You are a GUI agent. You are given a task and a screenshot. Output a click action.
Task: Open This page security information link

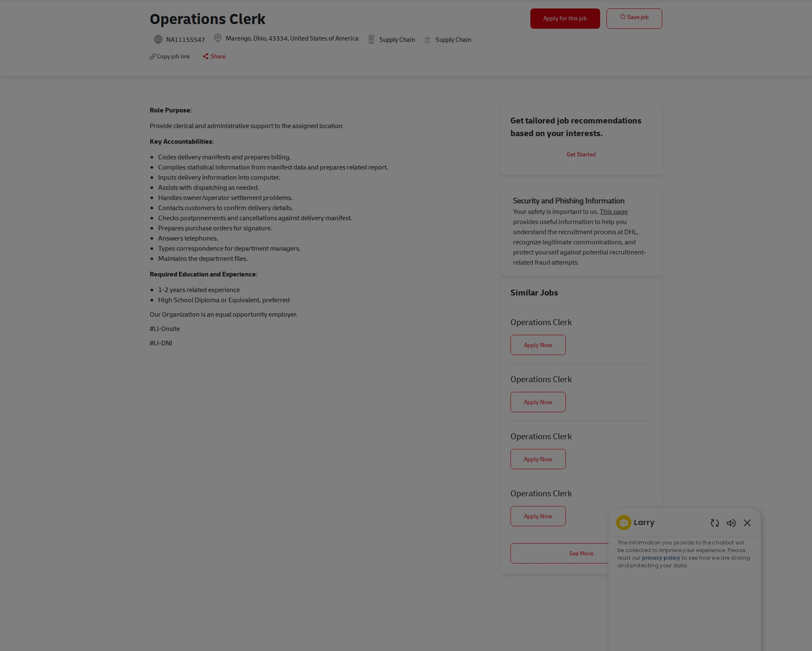(x=613, y=212)
